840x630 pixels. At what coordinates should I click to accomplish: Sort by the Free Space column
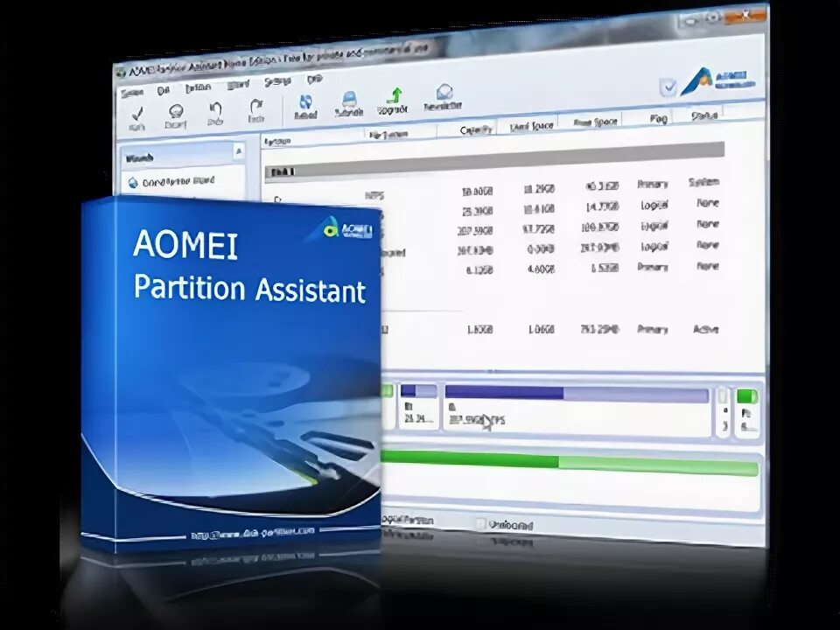tap(595, 122)
